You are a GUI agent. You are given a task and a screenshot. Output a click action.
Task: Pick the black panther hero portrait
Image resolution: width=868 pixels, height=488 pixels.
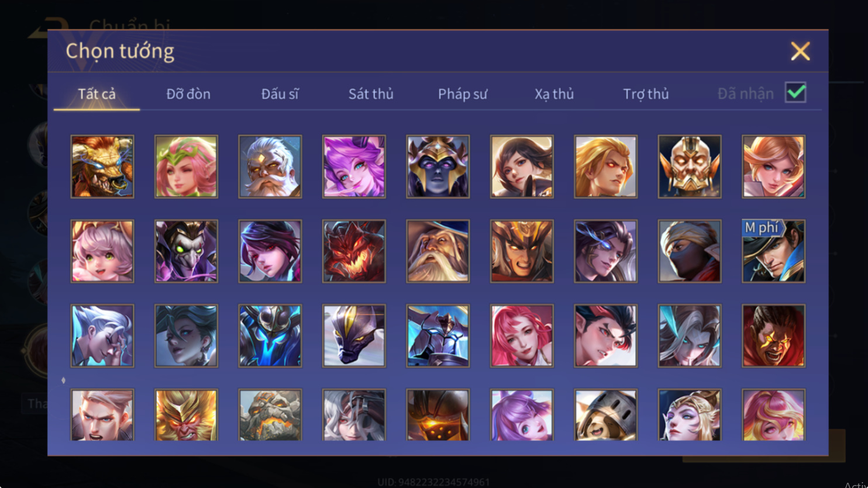[354, 336]
